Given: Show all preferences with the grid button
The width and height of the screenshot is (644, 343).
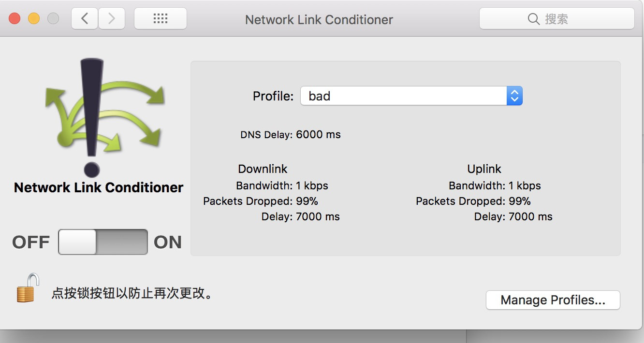Looking at the screenshot, I should (x=160, y=19).
